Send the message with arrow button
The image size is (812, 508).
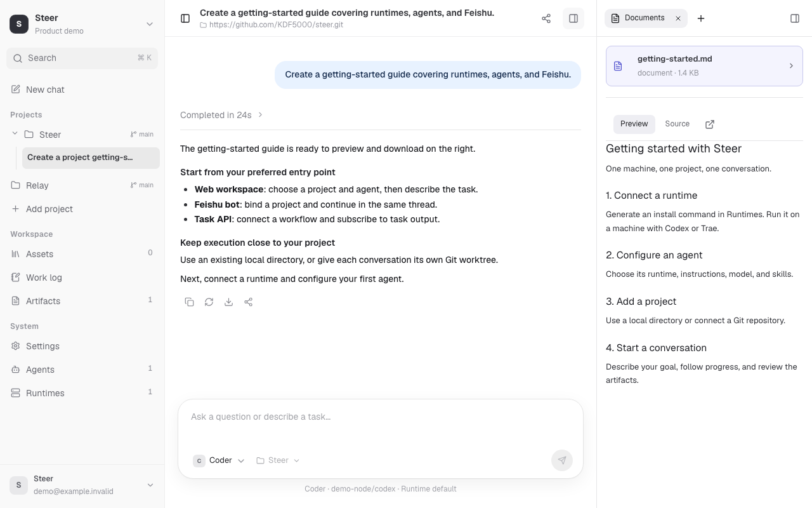pos(562,460)
